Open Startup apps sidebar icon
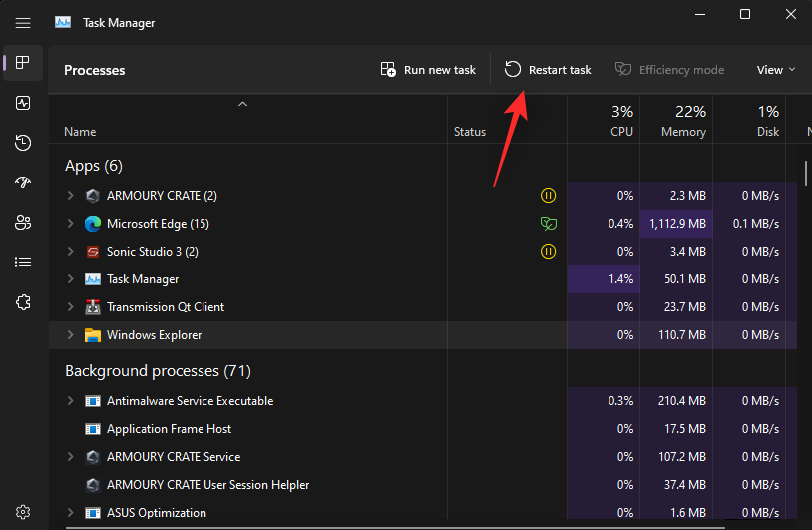 coord(23,183)
